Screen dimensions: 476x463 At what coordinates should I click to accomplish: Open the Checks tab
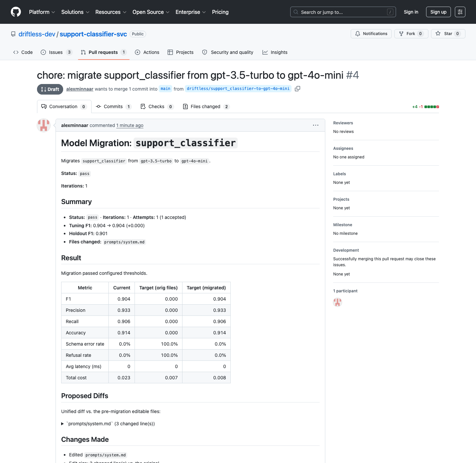tap(157, 106)
